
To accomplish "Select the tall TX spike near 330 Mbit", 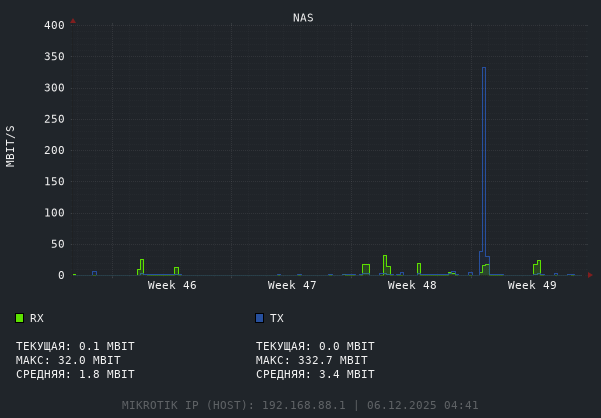I will coord(484,150).
